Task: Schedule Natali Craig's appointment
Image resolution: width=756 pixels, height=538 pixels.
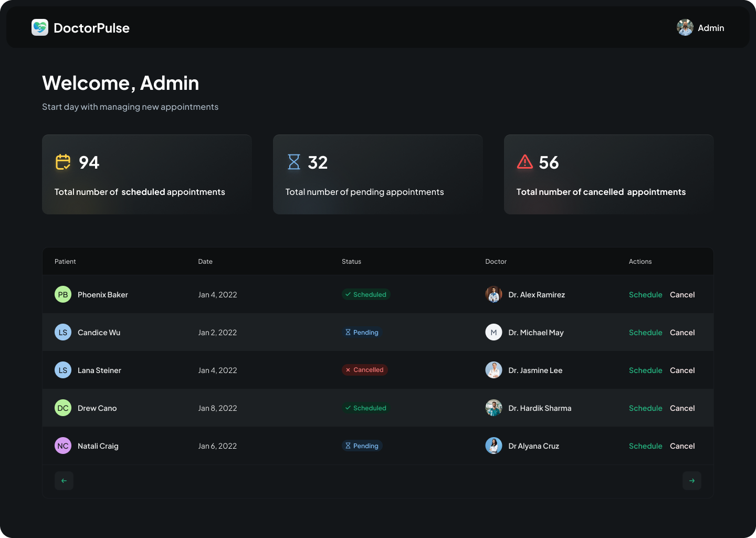Action: click(x=645, y=446)
